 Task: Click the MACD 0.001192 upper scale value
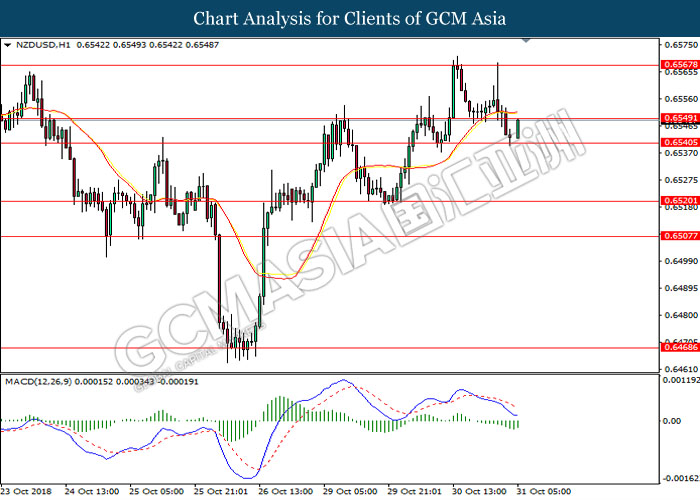point(681,380)
